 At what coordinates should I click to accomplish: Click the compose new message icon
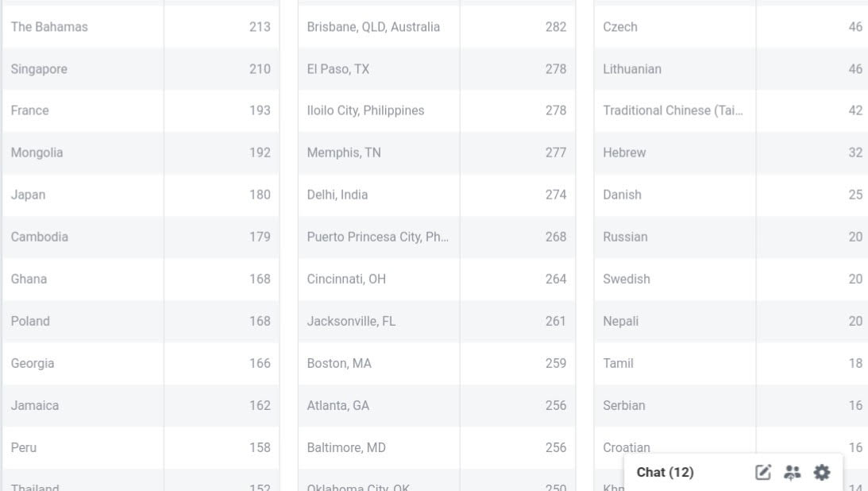pyautogui.click(x=763, y=473)
